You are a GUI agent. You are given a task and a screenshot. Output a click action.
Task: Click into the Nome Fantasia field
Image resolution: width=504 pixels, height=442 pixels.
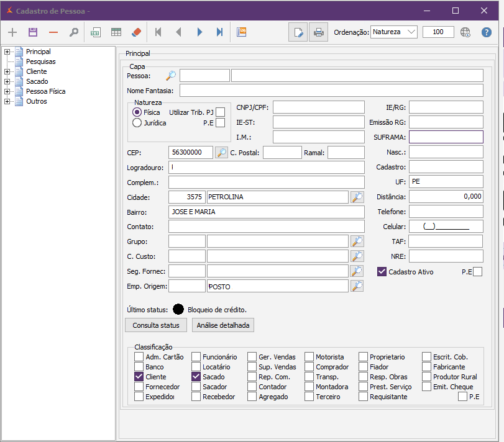point(331,91)
